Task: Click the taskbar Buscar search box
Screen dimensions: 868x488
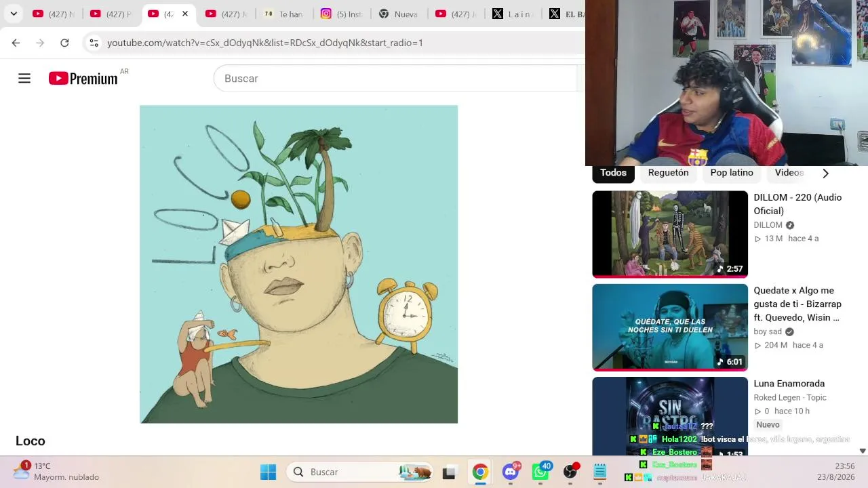Action: 361,472
